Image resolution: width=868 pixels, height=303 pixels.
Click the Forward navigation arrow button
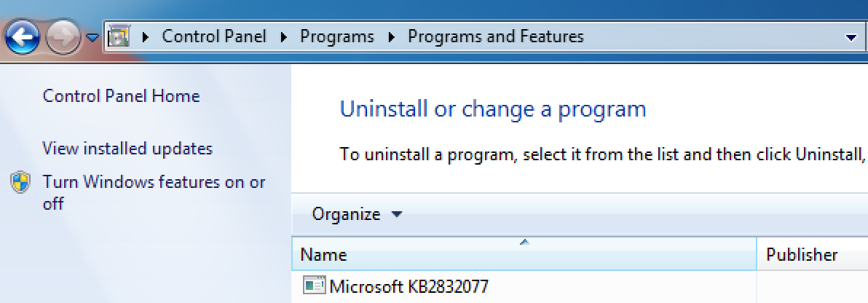click(63, 36)
